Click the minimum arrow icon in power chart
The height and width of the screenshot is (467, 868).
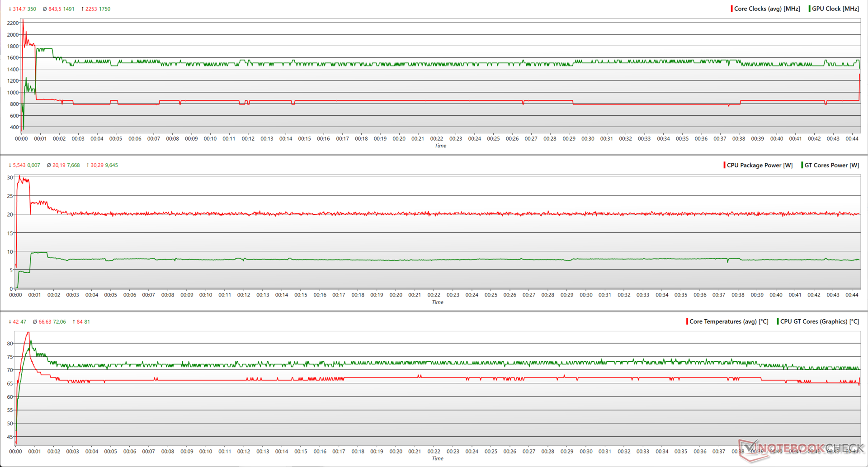pyautogui.click(x=10, y=165)
